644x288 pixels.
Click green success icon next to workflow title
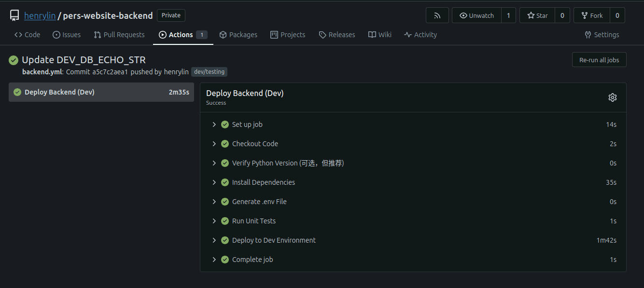pyautogui.click(x=14, y=60)
